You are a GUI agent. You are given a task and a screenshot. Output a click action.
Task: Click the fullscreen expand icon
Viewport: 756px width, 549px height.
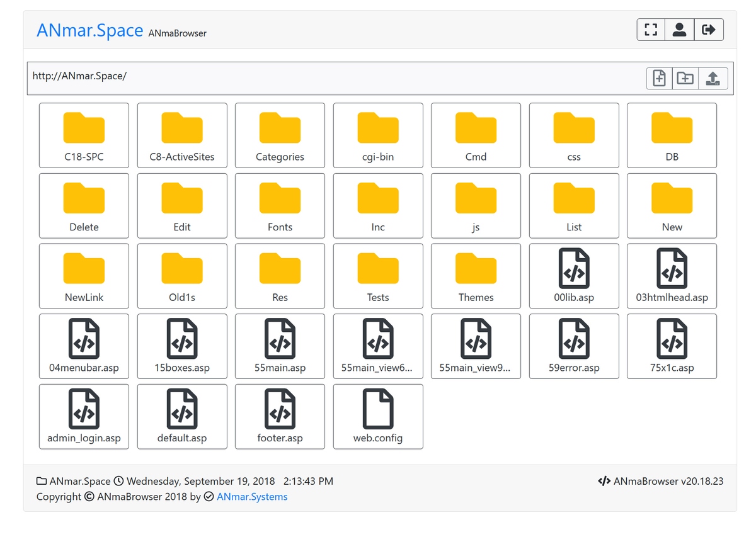point(651,30)
